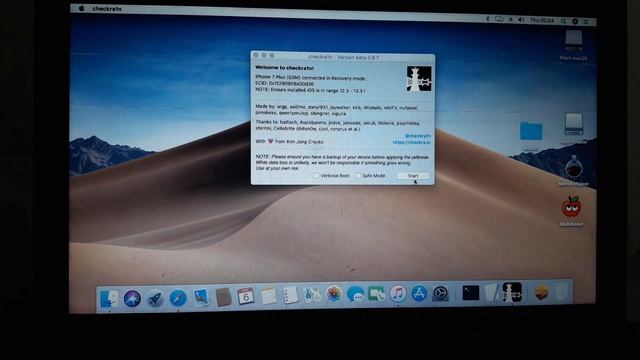
Task: Enable the Verbose Boot checkbox
Action: pyautogui.click(x=316, y=176)
